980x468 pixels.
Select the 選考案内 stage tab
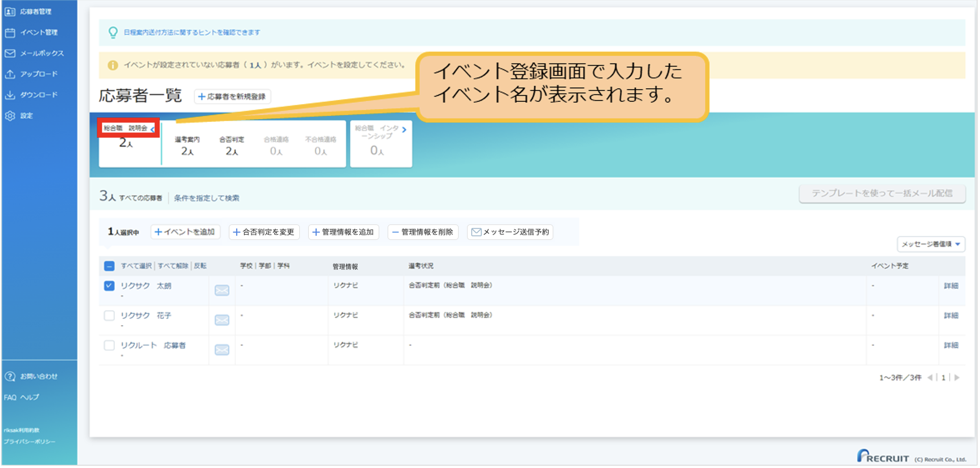(187, 145)
